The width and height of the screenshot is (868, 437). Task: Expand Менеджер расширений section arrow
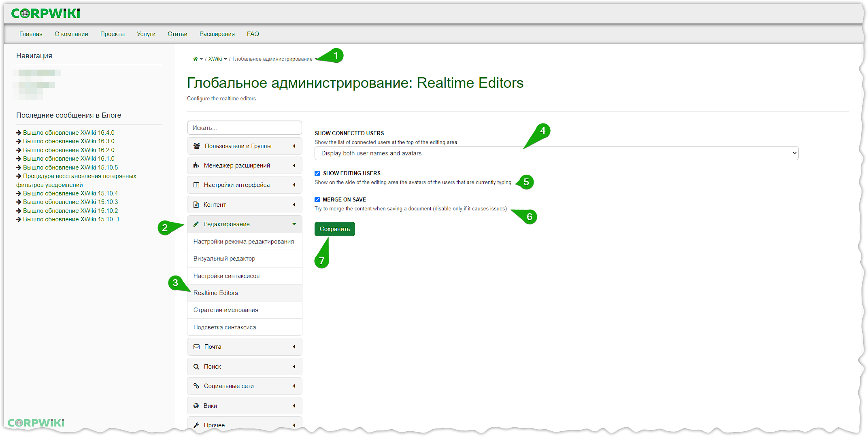(x=294, y=165)
